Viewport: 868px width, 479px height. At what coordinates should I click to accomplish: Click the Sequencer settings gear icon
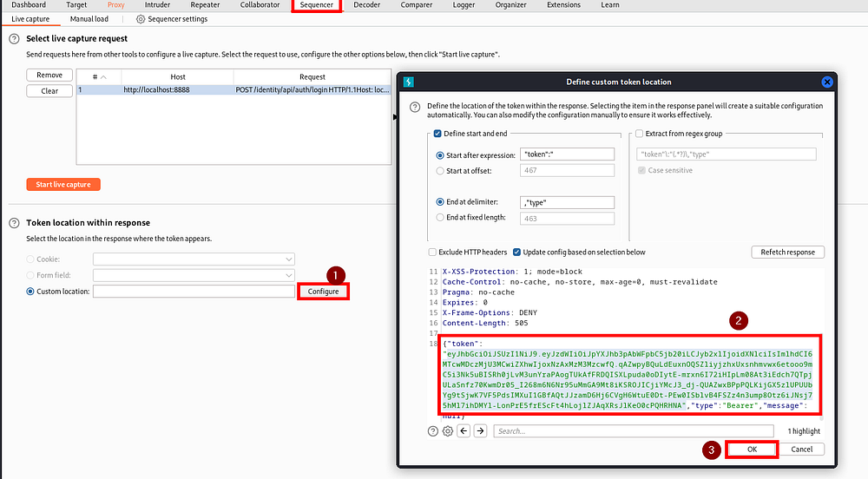(x=141, y=19)
